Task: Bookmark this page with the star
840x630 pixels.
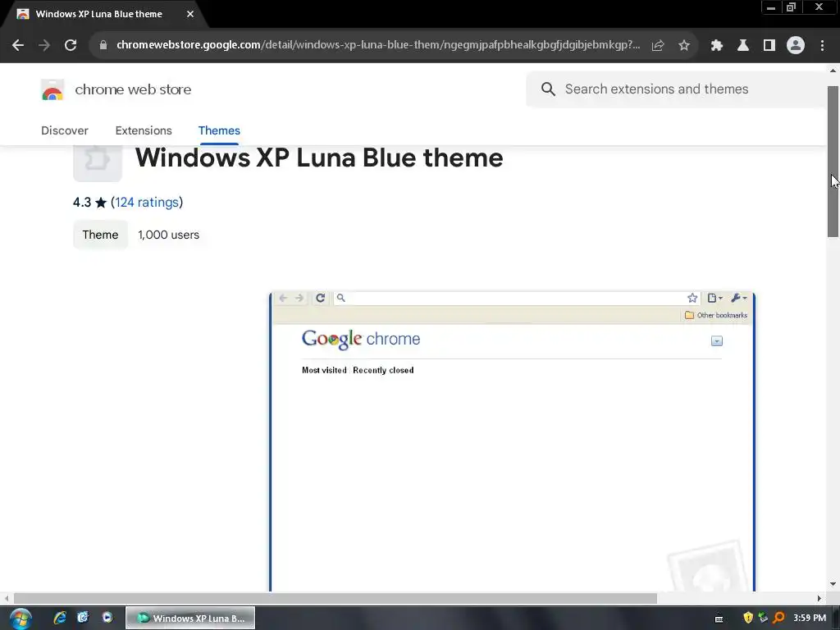Action: coord(684,46)
